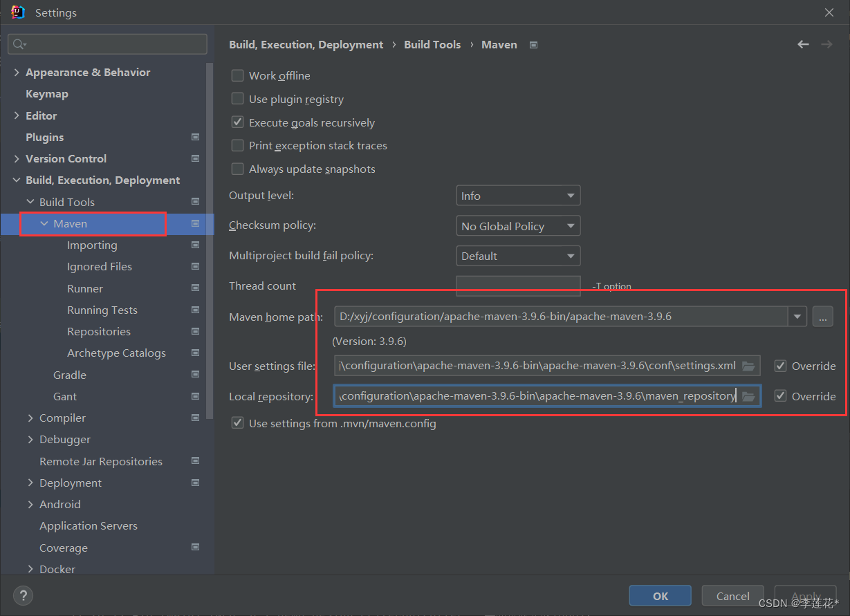This screenshot has height=616, width=850.
Task: Click the Thread count input field
Action: tap(518, 286)
